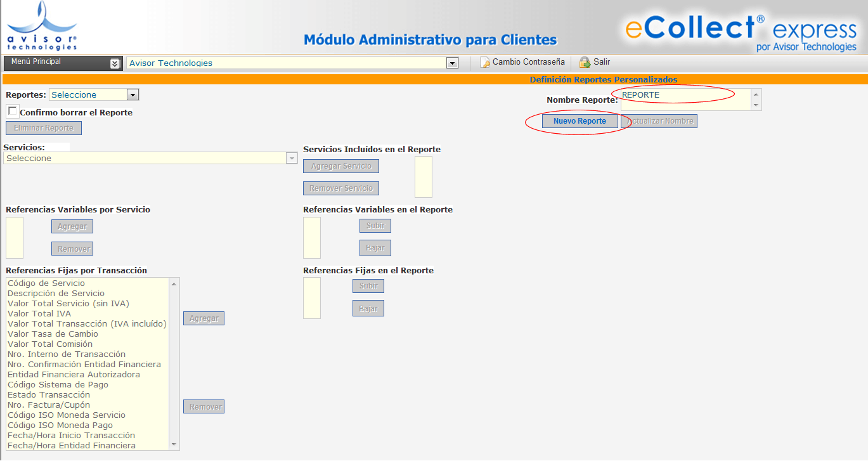Click the Salir padlock icon
Viewport: 868px width, 461px height.
click(x=585, y=62)
